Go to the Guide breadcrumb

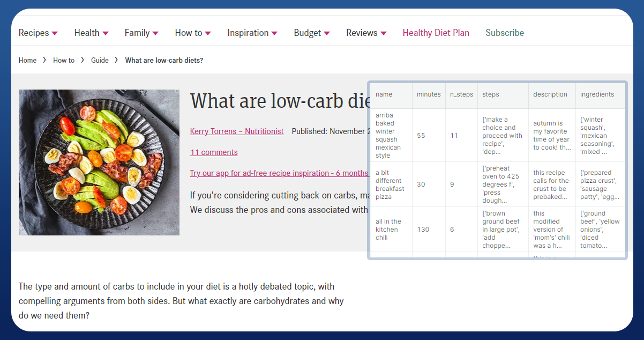tap(100, 61)
